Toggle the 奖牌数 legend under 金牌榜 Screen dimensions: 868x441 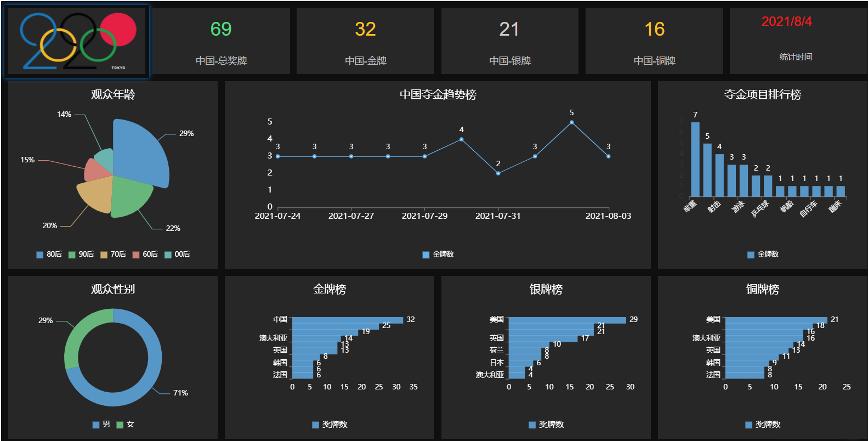click(330, 425)
